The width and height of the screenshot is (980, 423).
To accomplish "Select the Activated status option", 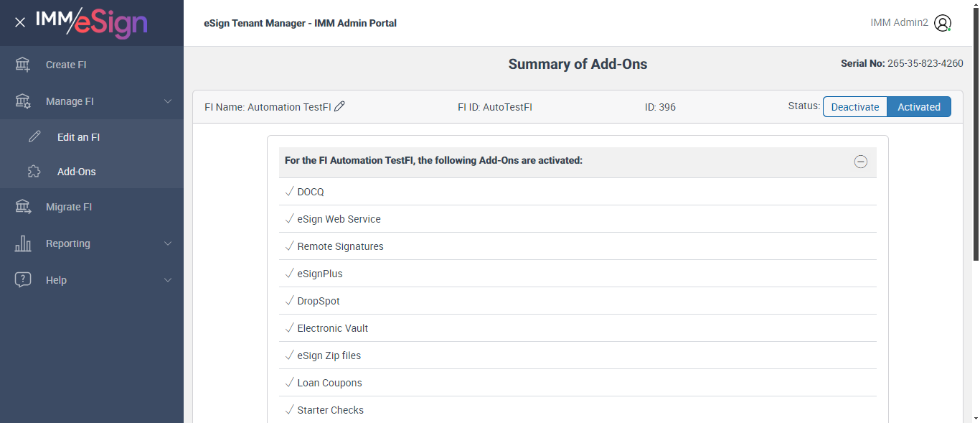I will (x=919, y=107).
